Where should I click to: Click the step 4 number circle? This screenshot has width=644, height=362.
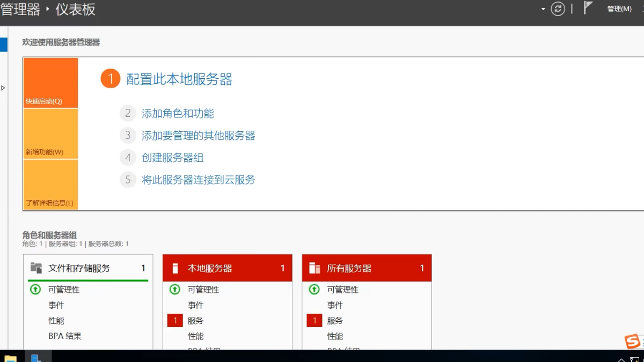128,158
